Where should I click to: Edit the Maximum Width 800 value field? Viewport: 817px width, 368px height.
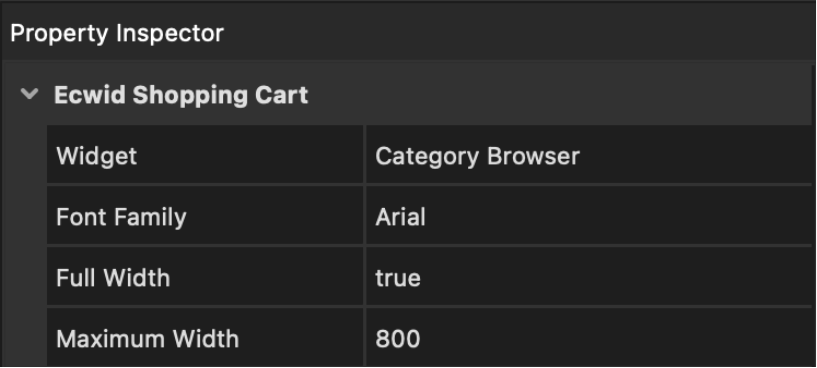(x=589, y=337)
